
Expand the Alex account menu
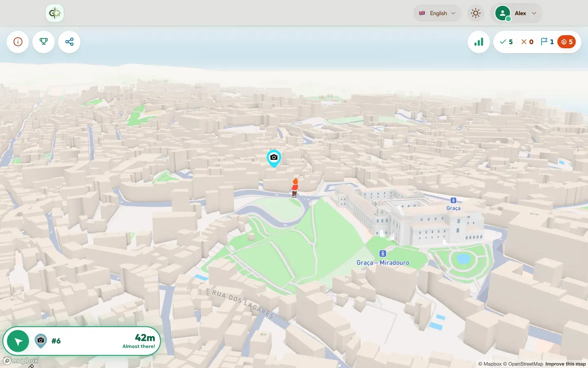click(517, 13)
